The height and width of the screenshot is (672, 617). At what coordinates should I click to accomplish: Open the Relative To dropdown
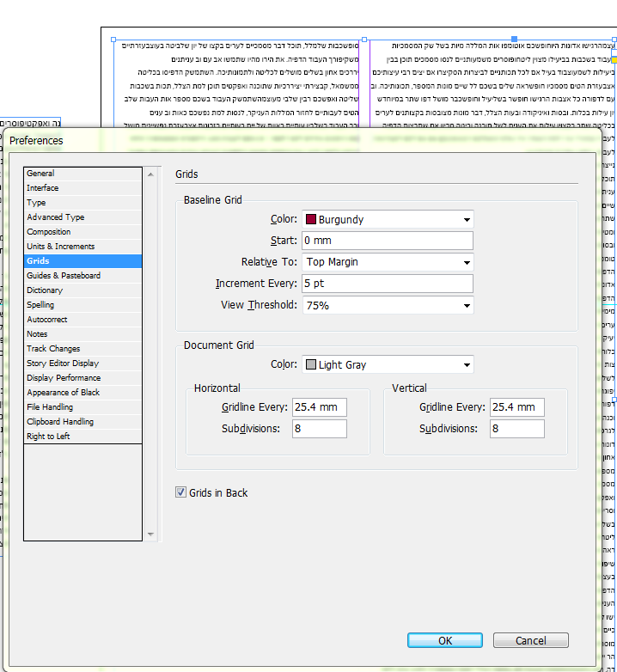click(x=388, y=262)
